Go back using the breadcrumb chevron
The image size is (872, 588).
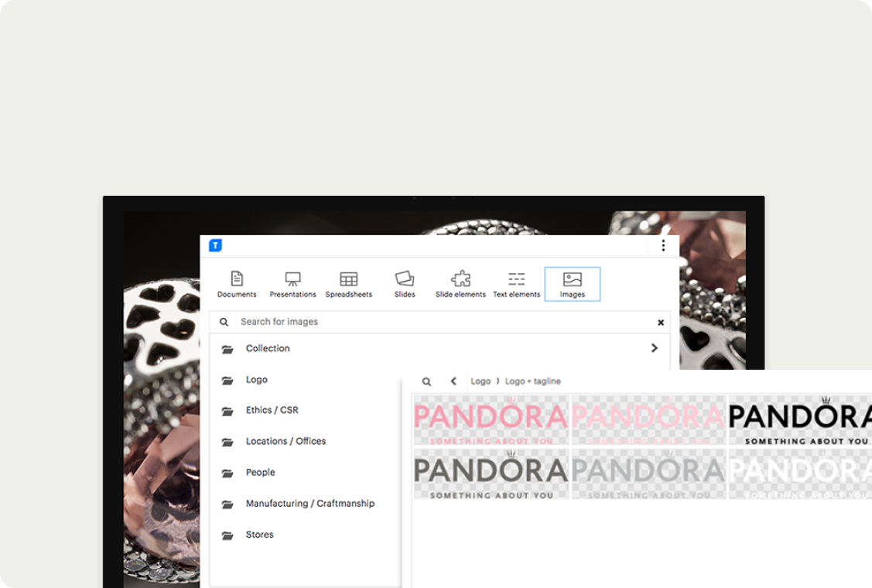click(453, 381)
